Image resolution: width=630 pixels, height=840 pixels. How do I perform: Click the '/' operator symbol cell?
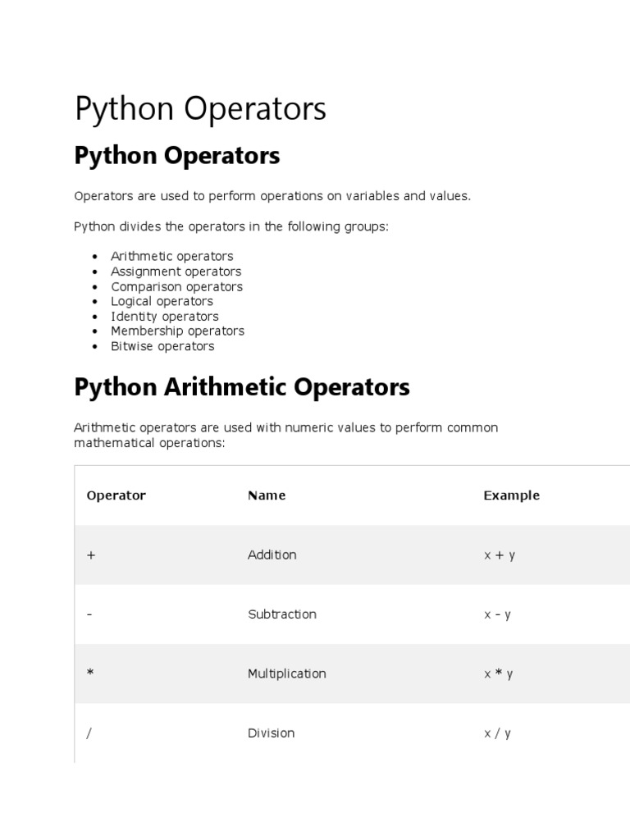[x=89, y=733]
